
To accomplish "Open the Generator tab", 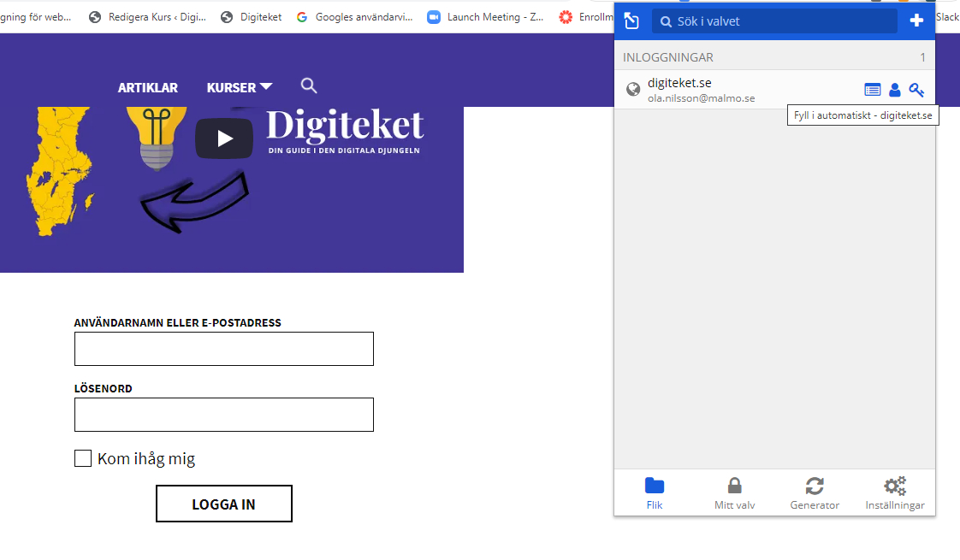I will (815, 493).
